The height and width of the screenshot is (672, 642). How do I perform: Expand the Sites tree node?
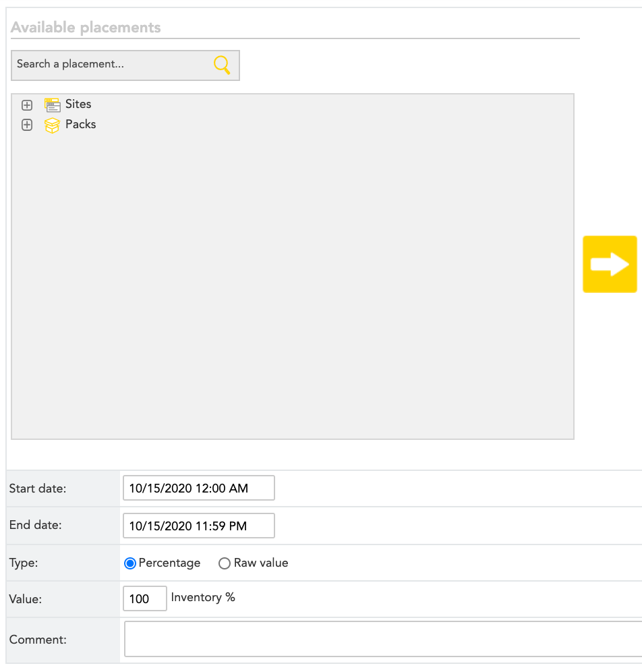(27, 105)
